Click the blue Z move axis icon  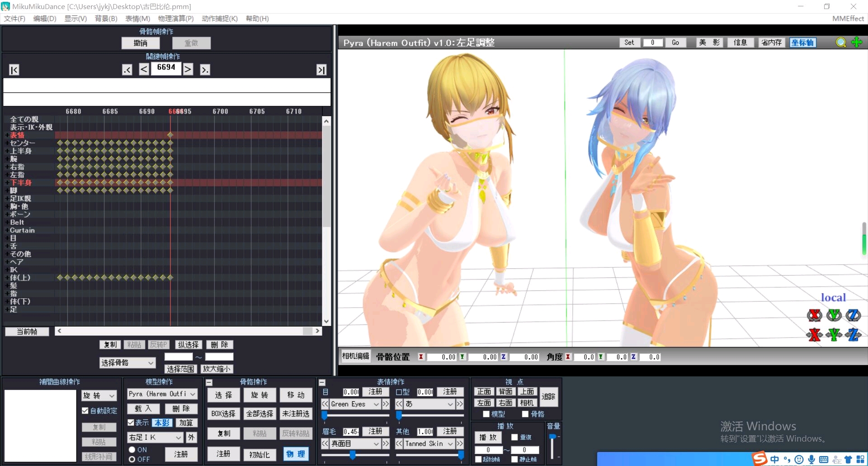[853, 335]
